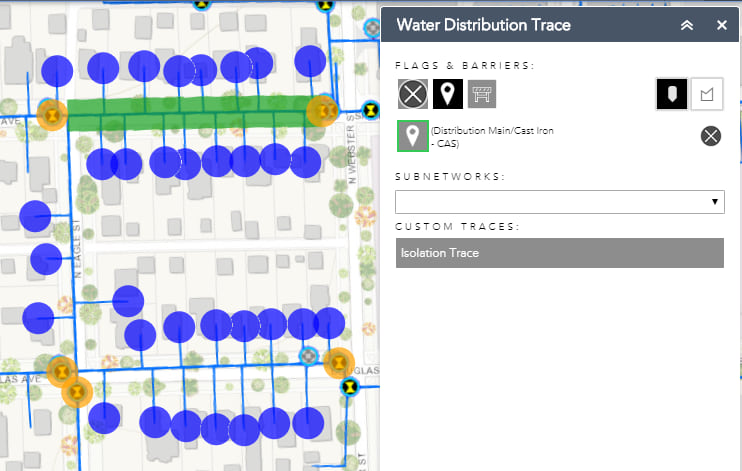Click the black valve symbol right of the green main
Screen dimensions: 742x471
point(371,109)
